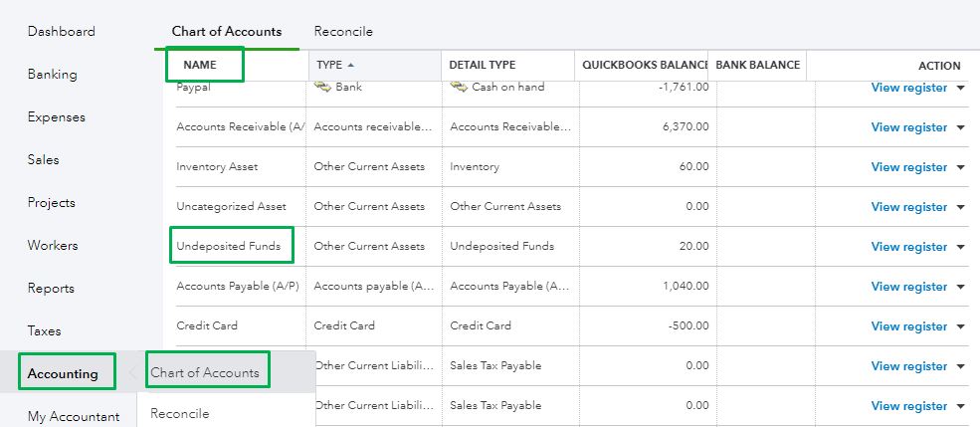The height and width of the screenshot is (427, 980).
Task: Select the Accounts Payable (A/P) name
Action: pyautogui.click(x=238, y=287)
